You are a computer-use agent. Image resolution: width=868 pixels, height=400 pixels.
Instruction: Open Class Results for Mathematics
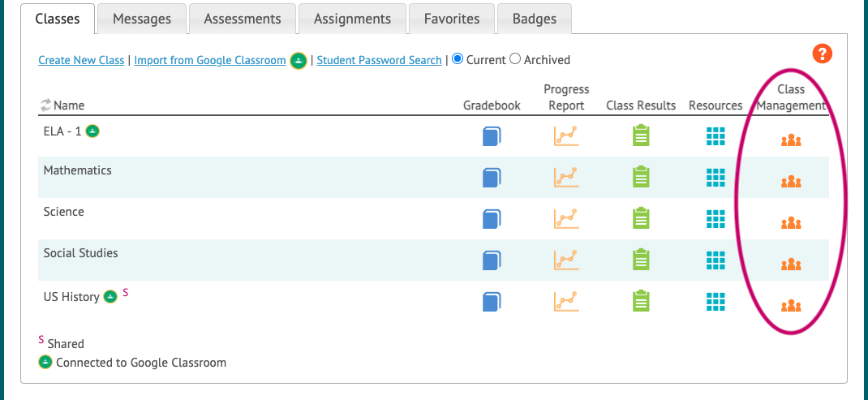point(641,177)
